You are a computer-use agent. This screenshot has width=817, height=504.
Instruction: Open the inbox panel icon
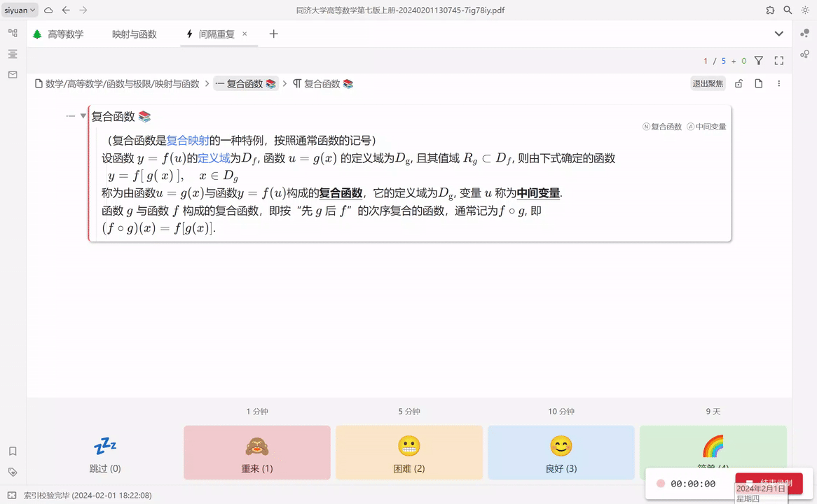click(x=12, y=75)
